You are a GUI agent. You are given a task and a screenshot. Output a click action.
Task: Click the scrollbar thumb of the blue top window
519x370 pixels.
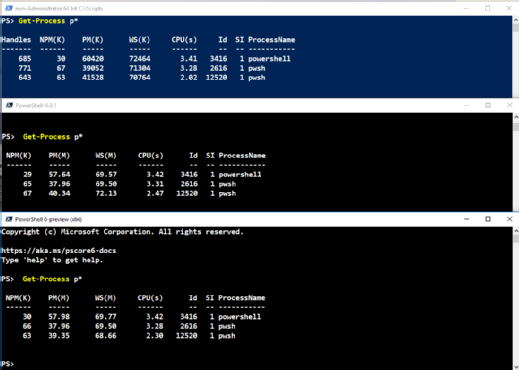point(516,28)
